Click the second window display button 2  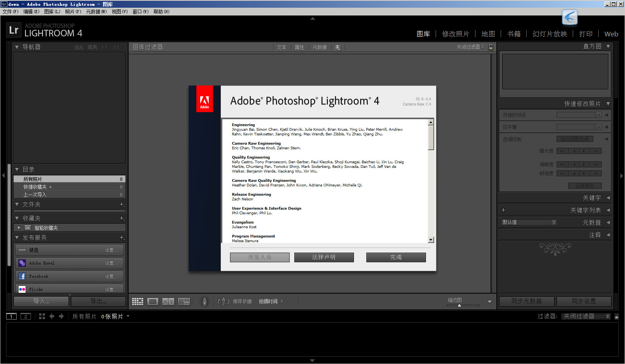pos(26,316)
